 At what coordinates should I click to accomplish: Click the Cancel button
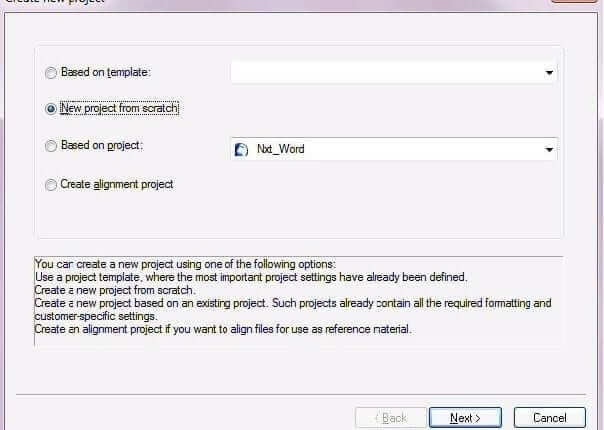click(550, 418)
